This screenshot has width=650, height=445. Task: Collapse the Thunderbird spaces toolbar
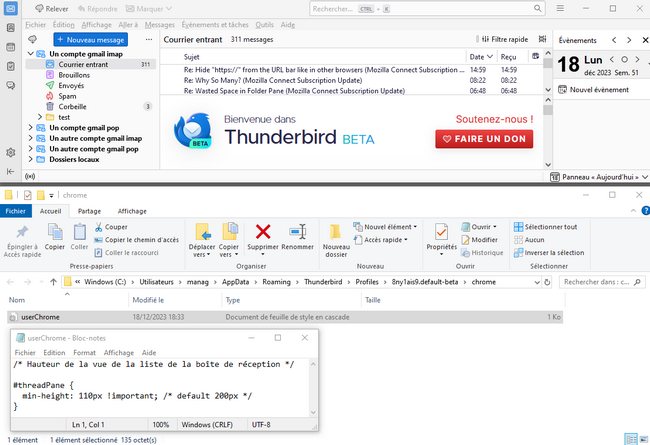tap(11, 171)
